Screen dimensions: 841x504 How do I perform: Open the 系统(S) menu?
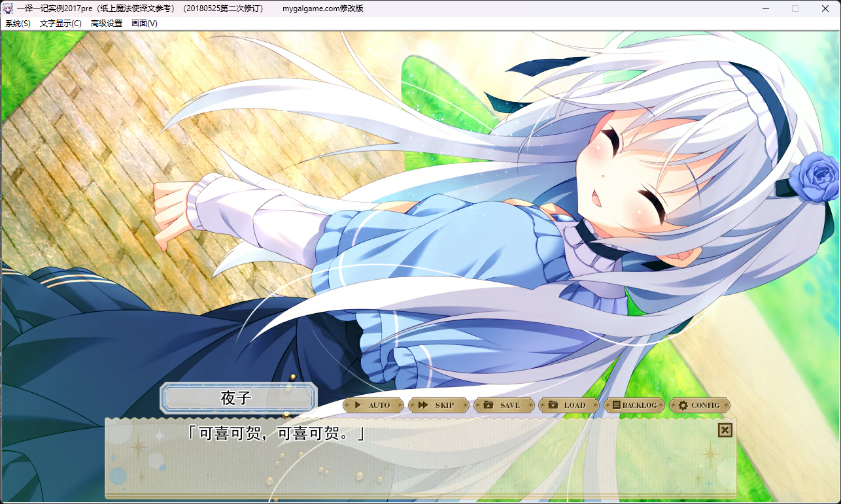click(18, 24)
